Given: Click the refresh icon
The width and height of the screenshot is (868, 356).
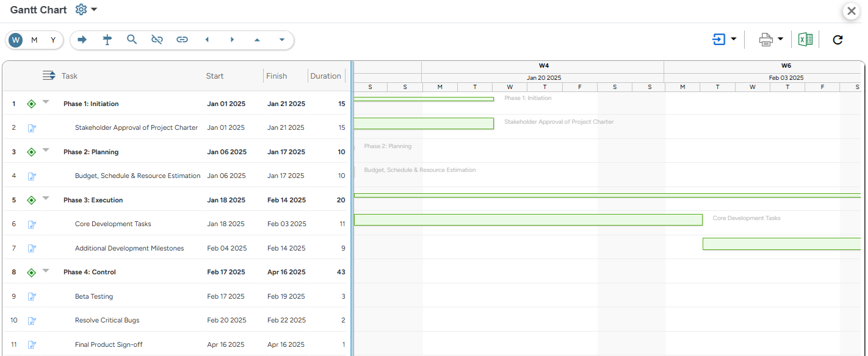Looking at the screenshot, I should point(837,40).
